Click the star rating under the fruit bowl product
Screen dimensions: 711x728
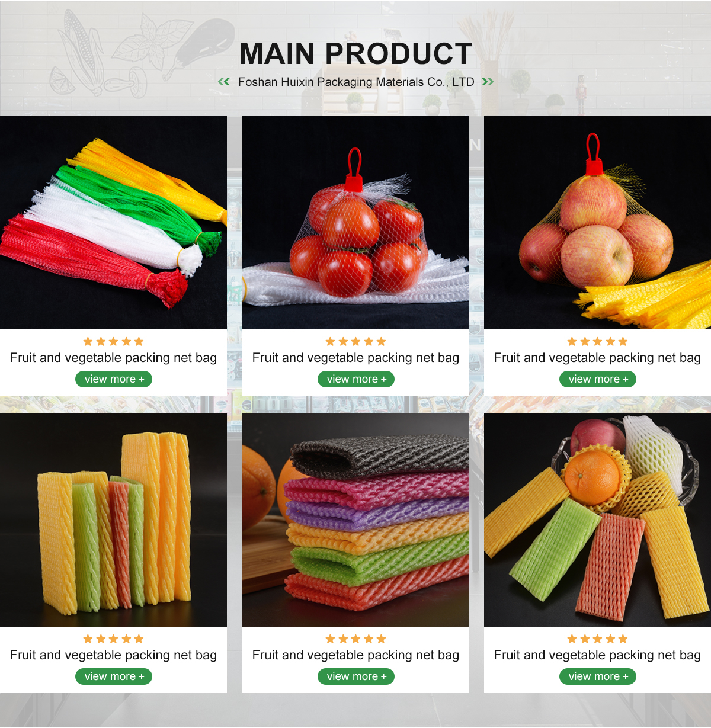click(x=597, y=639)
